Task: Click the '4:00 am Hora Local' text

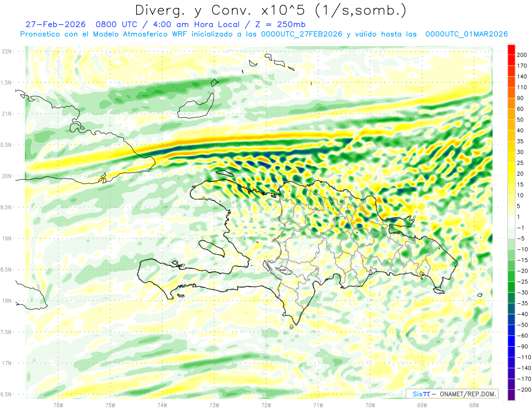Action: point(196,24)
